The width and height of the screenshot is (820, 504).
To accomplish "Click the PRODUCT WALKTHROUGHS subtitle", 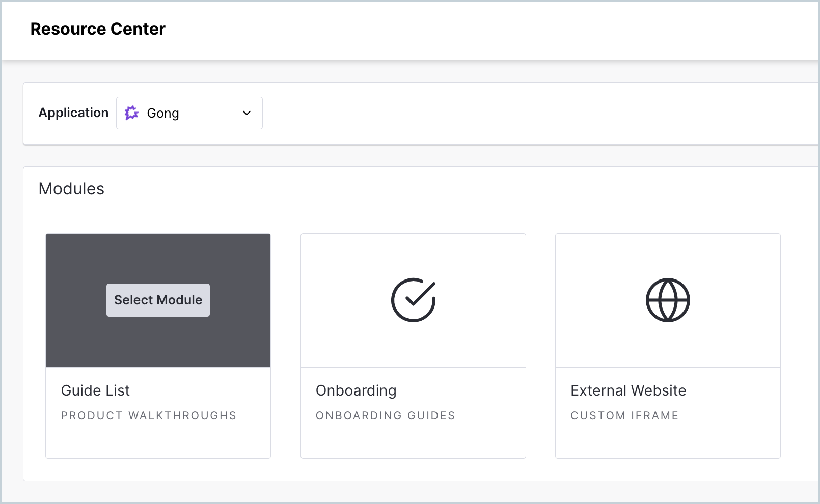I will click(x=149, y=415).
